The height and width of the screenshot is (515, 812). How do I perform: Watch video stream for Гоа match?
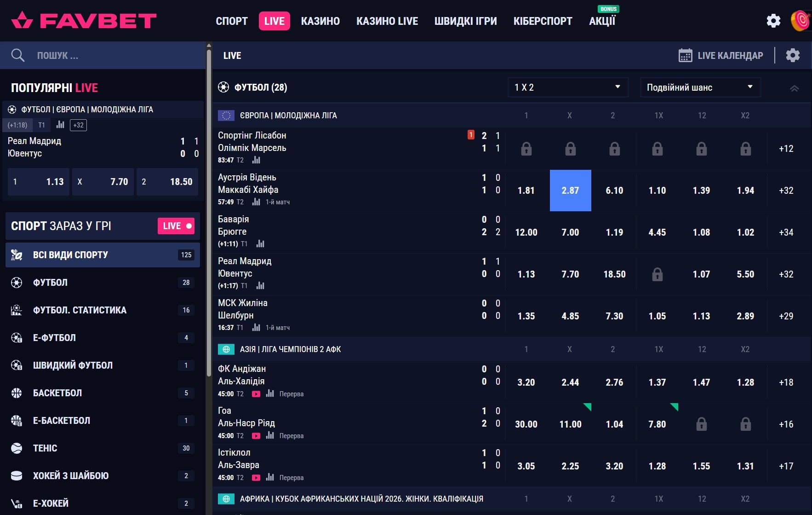(x=256, y=436)
